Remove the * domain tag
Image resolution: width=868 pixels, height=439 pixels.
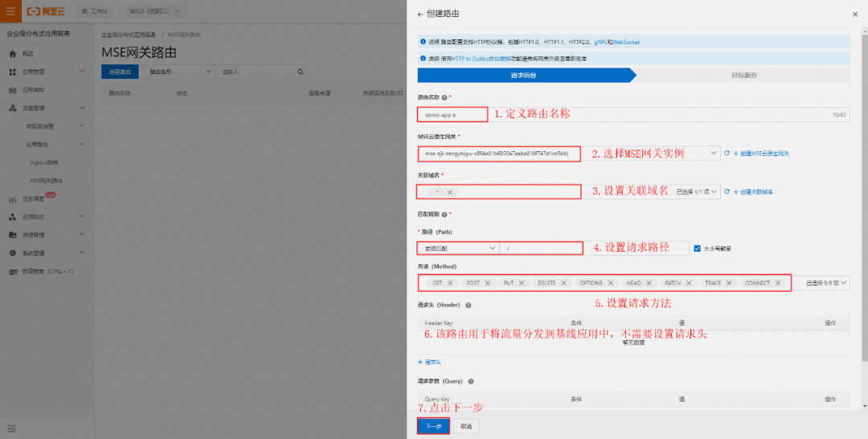click(449, 192)
